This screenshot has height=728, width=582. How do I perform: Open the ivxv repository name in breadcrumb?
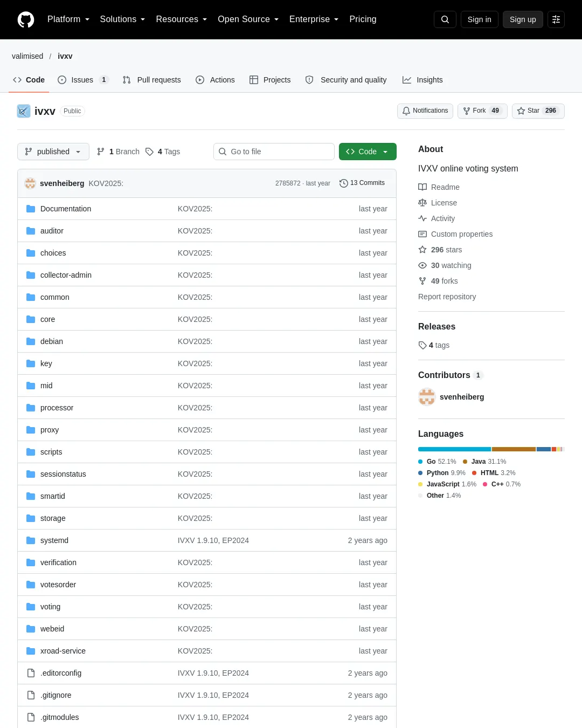65,56
